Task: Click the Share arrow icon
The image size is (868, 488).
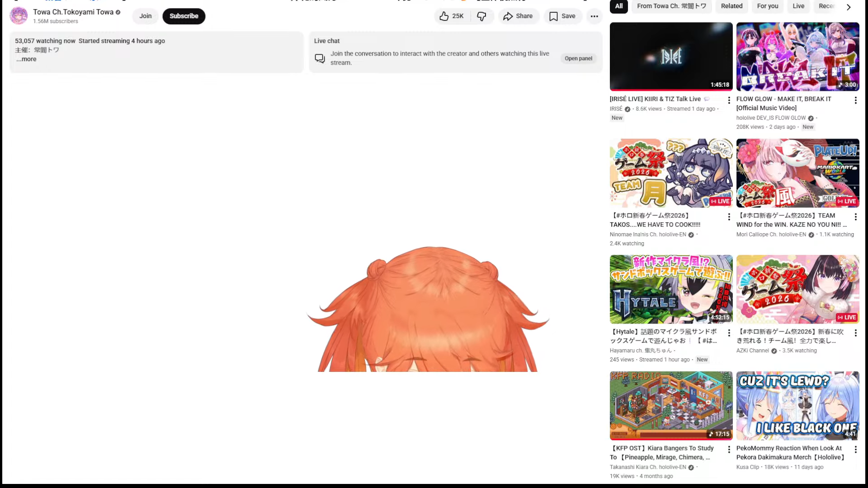Action: pos(508,16)
